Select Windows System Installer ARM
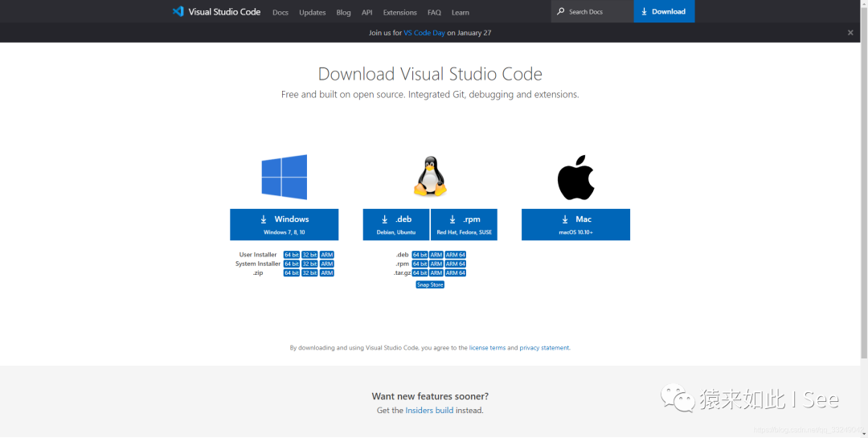This screenshot has width=868, height=438. tap(326, 264)
